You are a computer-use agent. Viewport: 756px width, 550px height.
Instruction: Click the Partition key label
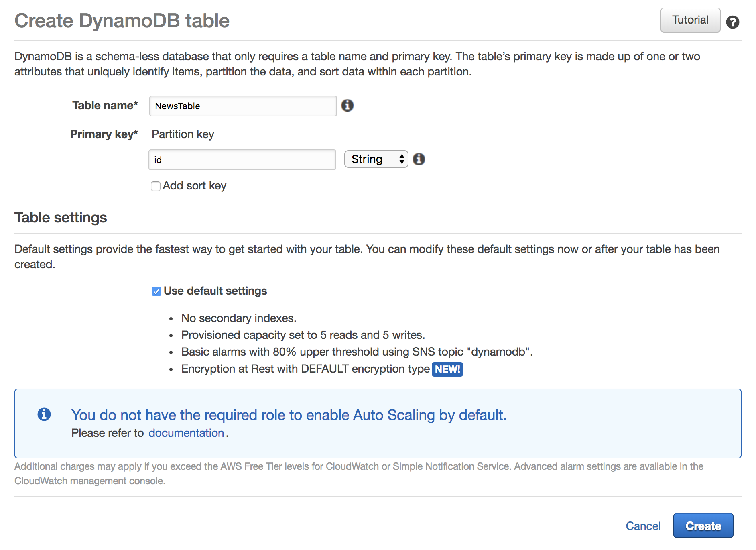coord(183,134)
